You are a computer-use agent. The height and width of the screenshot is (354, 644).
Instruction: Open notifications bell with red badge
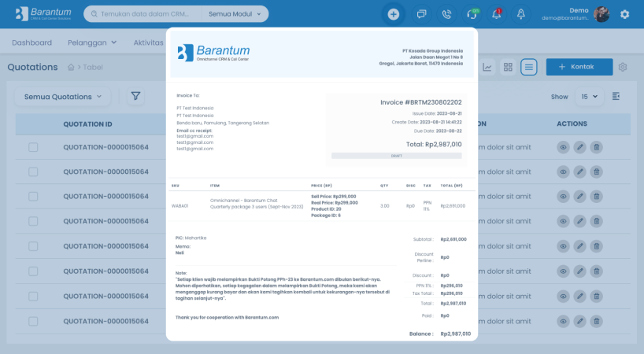point(496,14)
